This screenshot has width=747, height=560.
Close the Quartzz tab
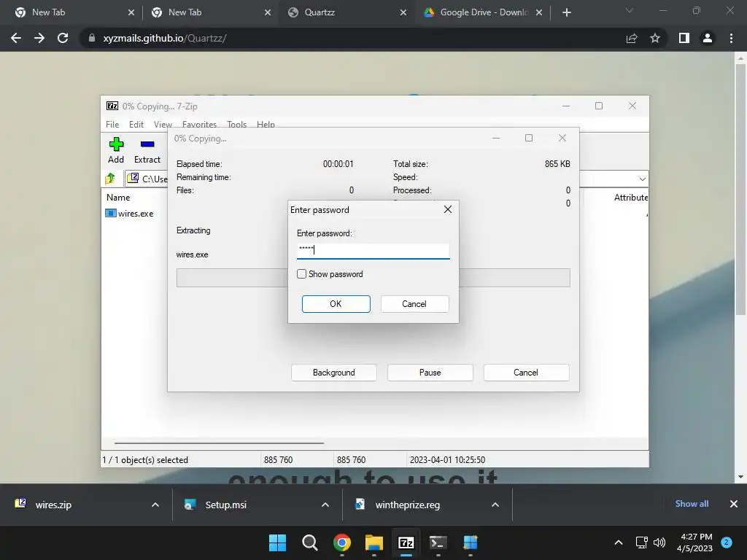pyautogui.click(x=403, y=12)
